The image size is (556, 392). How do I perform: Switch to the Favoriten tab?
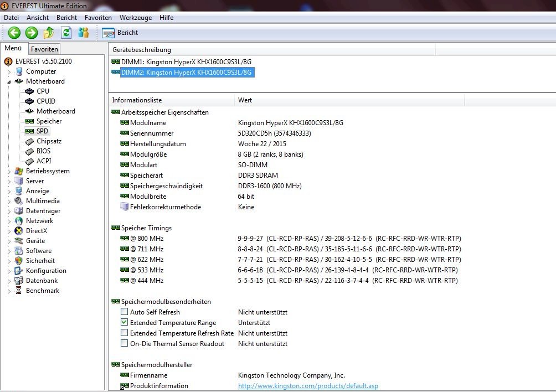44,49
